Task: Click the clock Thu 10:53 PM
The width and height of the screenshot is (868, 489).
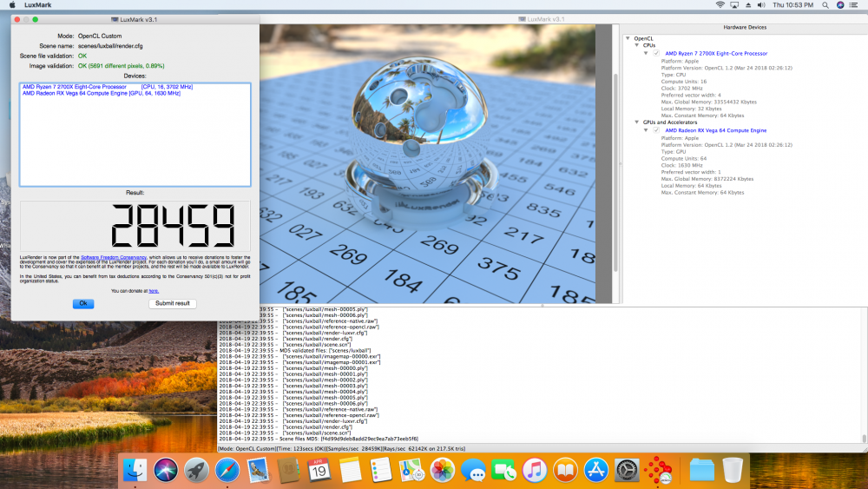Action: (792, 5)
